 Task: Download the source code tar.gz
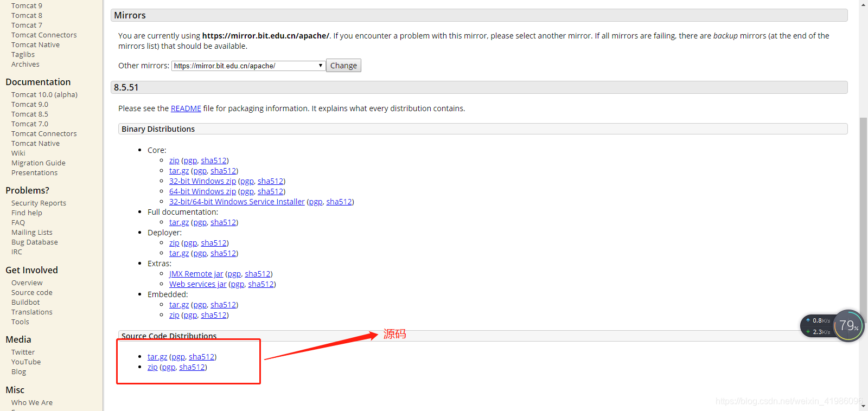point(157,357)
